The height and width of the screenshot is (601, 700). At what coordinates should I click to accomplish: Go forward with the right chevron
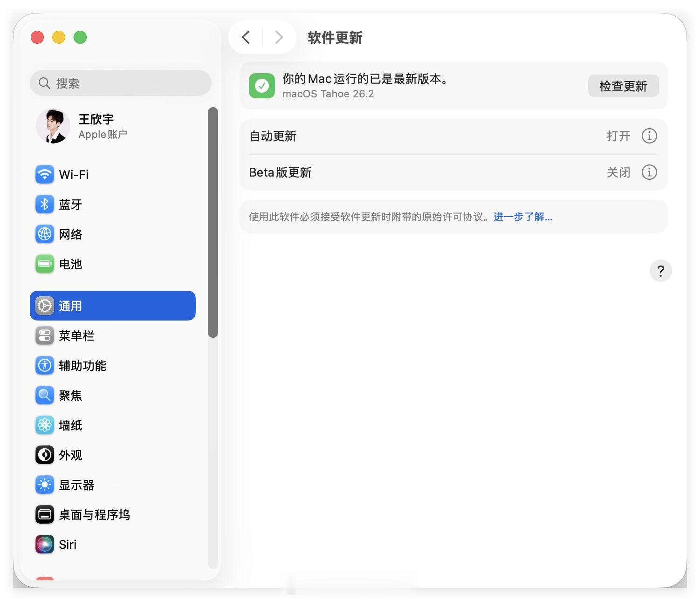tap(279, 37)
